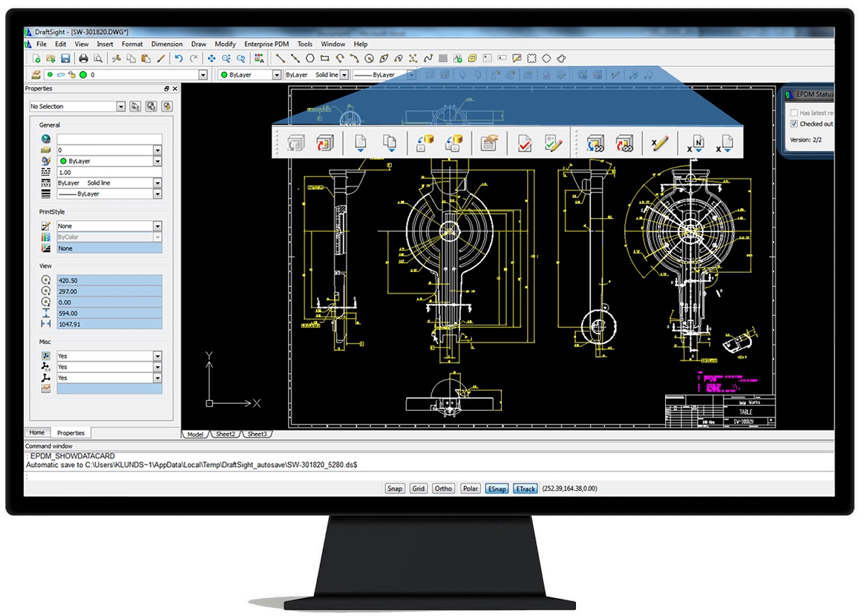Disable ESnap in status bar
The height and width of the screenshot is (616, 864).
497,489
